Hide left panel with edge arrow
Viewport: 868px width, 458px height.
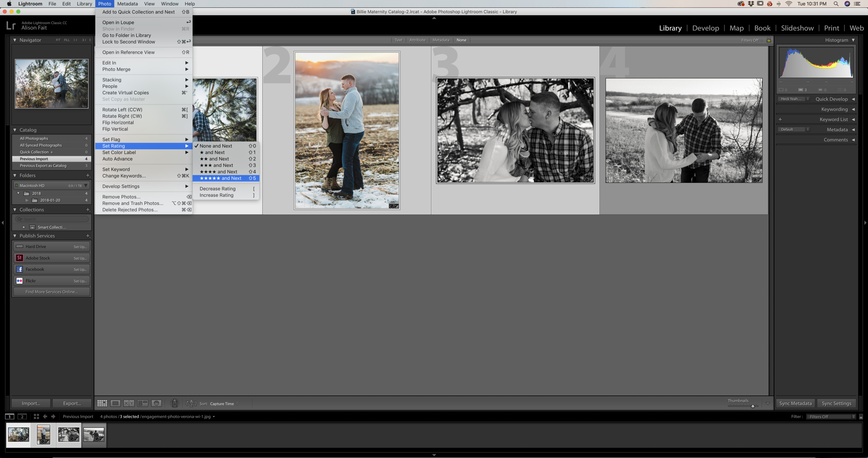(x=3, y=223)
